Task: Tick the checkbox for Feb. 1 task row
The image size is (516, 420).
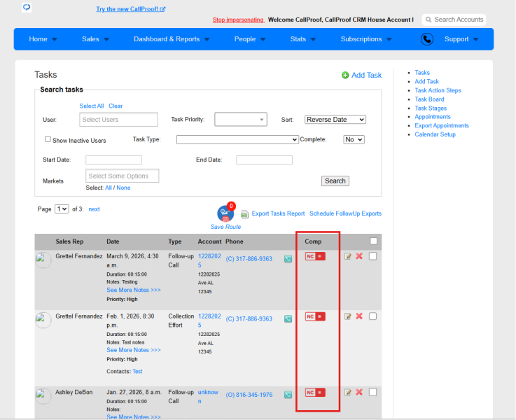Action: click(373, 316)
